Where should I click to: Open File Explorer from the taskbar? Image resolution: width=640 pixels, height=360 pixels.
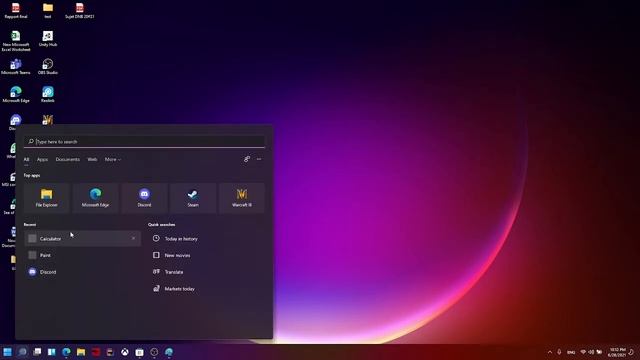[x=81, y=352]
